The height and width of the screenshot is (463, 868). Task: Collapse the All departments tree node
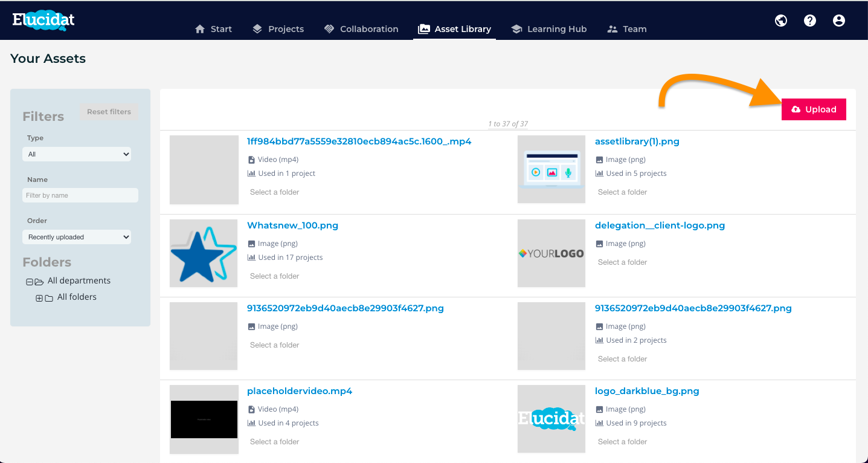[29, 282]
